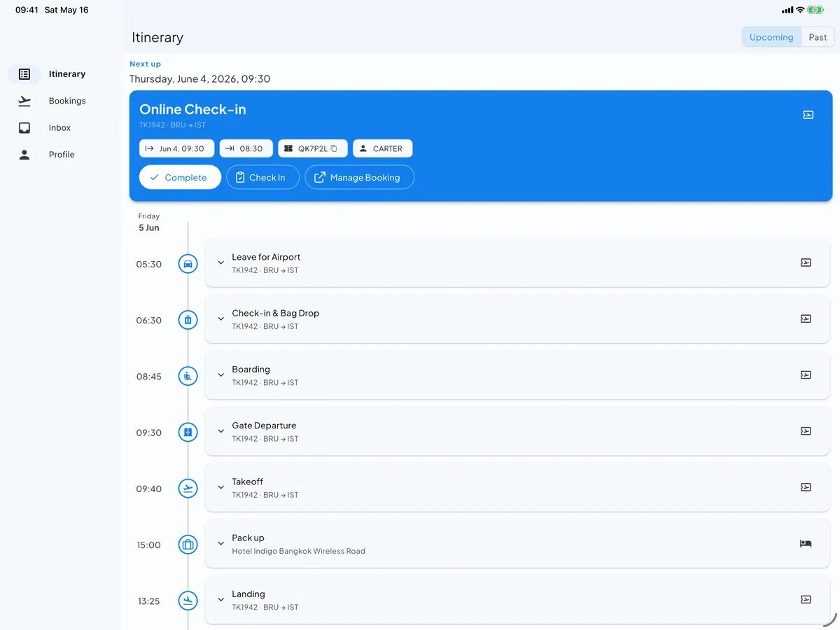Open ticket icon on Takeoff row
Viewport: 840px width, 630px height.
pyautogui.click(x=806, y=487)
